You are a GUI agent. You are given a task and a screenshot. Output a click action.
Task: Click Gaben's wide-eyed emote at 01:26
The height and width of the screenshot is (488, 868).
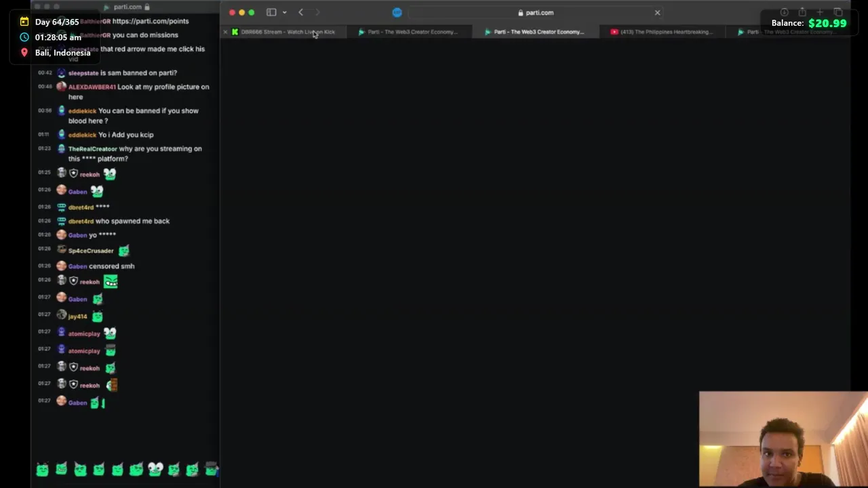click(96, 191)
